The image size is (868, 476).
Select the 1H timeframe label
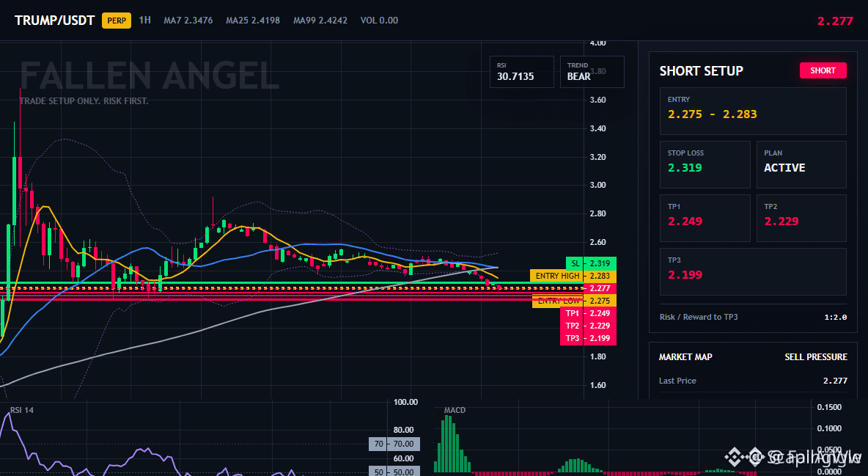(144, 21)
